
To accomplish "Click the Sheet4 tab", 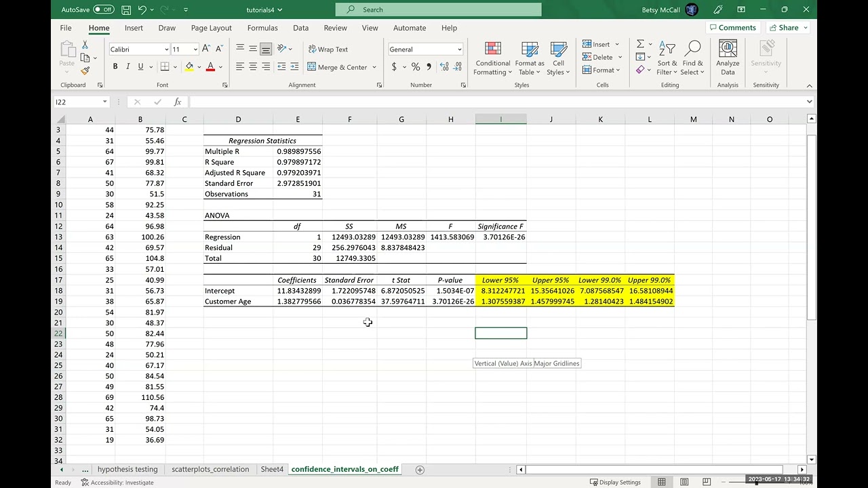I will (272, 469).
